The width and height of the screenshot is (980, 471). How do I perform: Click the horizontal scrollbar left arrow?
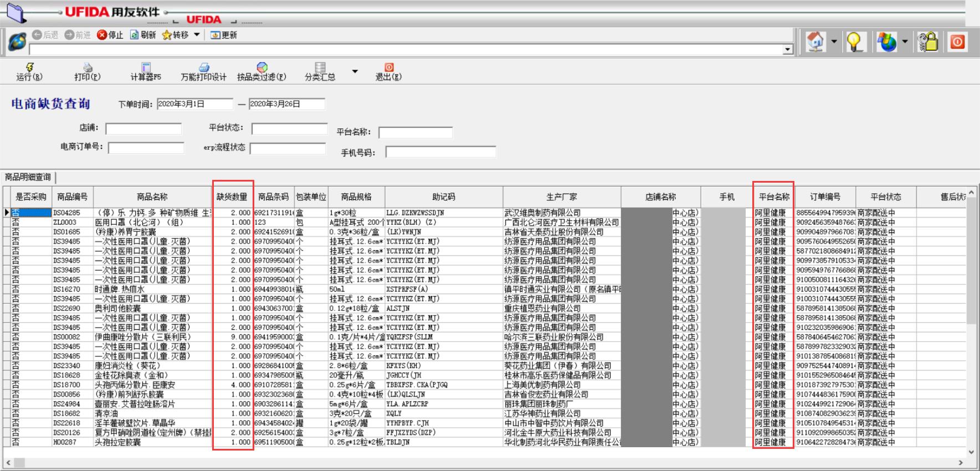click(8, 462)
